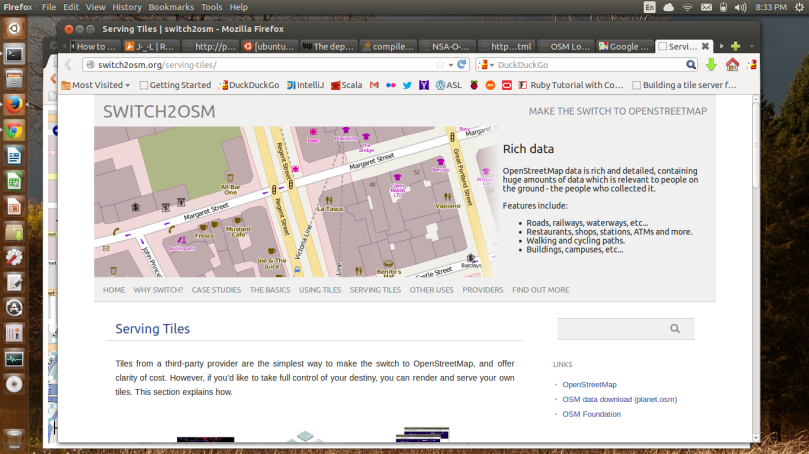
Task: Launch the Terminal from the dock
Action: pyautogui.click(x=14, y=54)
